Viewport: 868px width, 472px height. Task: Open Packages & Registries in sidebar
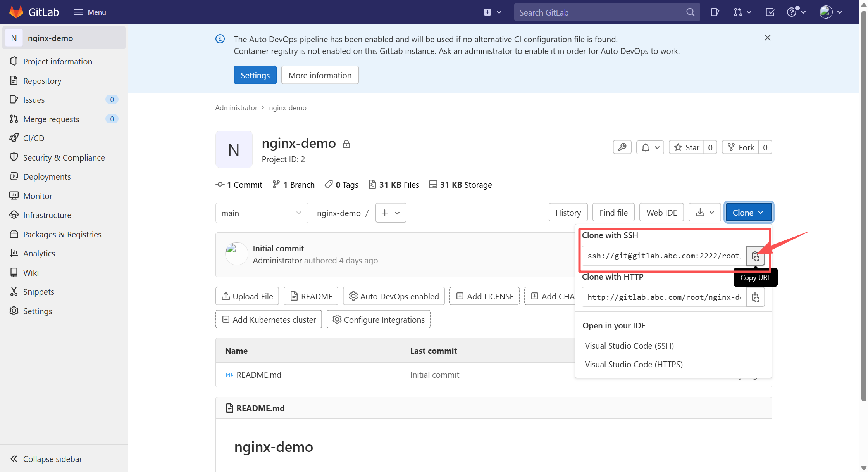62,234
